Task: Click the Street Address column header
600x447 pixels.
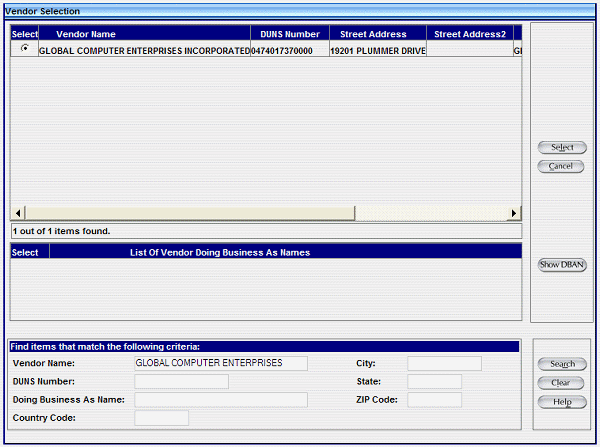Action: click(x=378, y=34)
